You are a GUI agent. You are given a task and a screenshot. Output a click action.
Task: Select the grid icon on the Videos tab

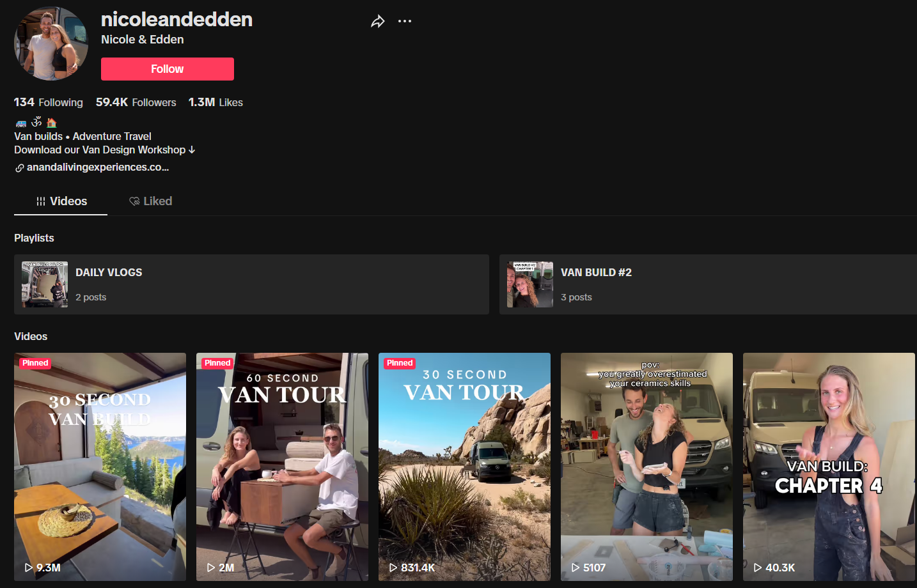(x=40, y=201)
